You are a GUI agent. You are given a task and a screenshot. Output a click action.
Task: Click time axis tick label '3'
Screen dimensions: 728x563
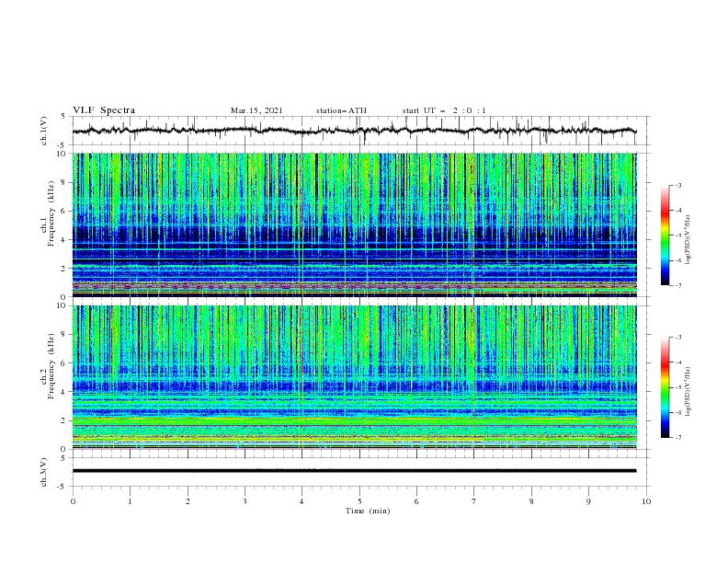245,501
